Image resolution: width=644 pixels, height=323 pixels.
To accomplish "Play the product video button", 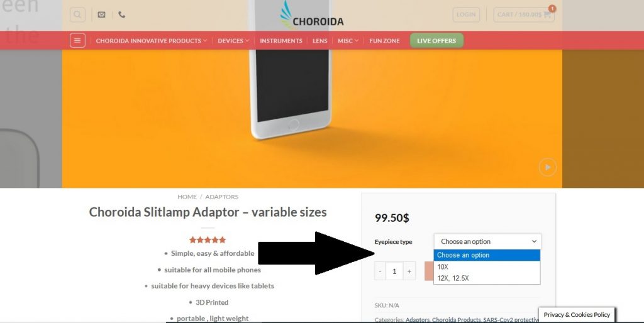I will [548, 167].
